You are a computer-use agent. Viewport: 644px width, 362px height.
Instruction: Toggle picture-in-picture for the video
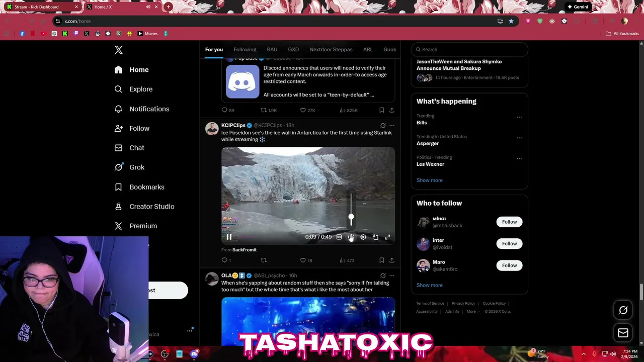pyautogui.click(x=375, y=237)
